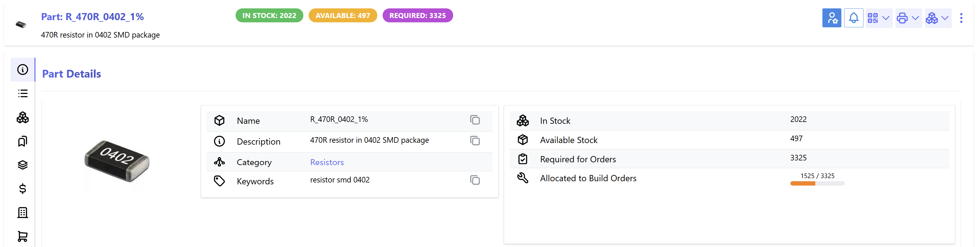Select the Part Details info tab
The image size is (980, 247).
pos(23,70)
